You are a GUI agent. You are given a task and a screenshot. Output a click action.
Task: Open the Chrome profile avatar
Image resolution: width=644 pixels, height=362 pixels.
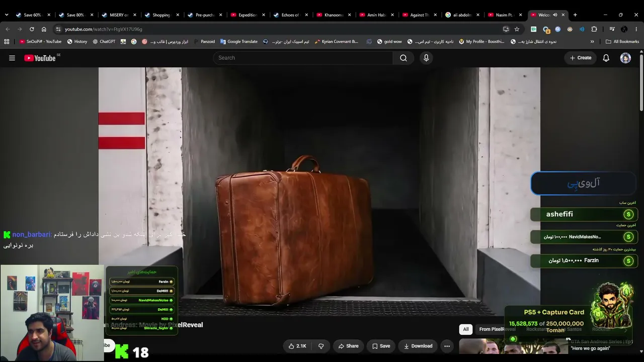pos(624,29)
